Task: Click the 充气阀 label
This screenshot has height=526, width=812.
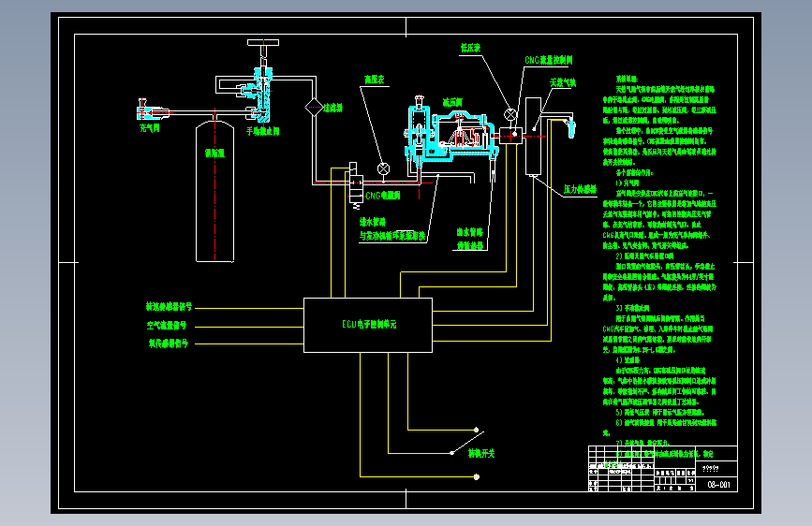Action: pos(150,128)
